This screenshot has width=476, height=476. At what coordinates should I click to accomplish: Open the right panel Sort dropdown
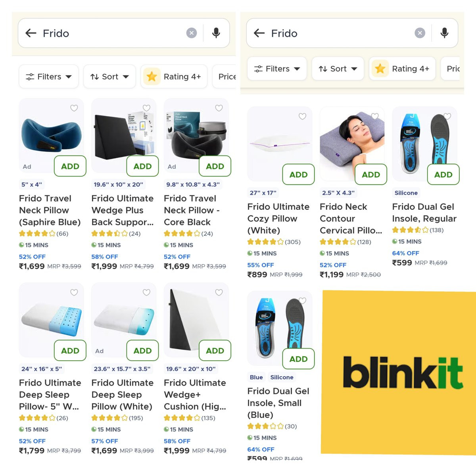[x=338, y=69]
